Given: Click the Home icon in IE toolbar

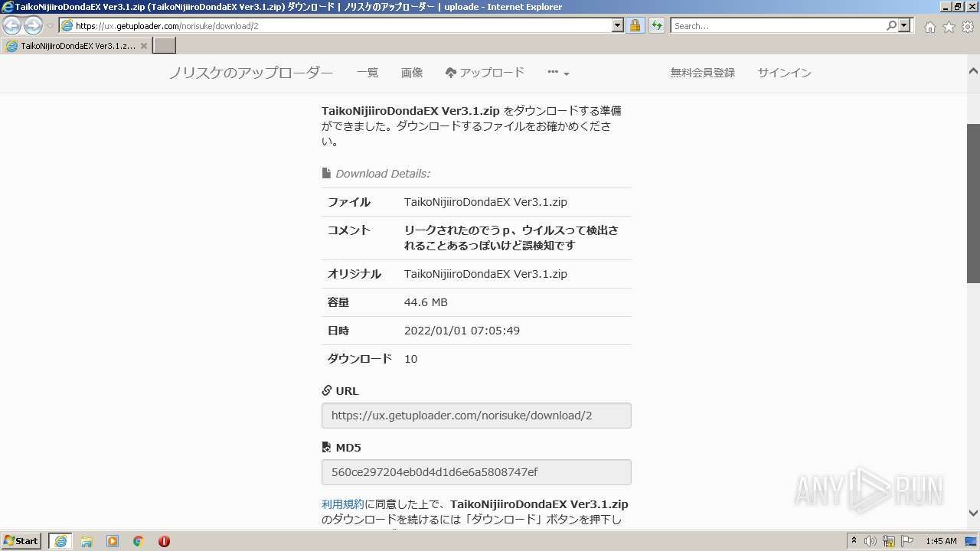Looking at the screenshot, I should pos(929,27).
